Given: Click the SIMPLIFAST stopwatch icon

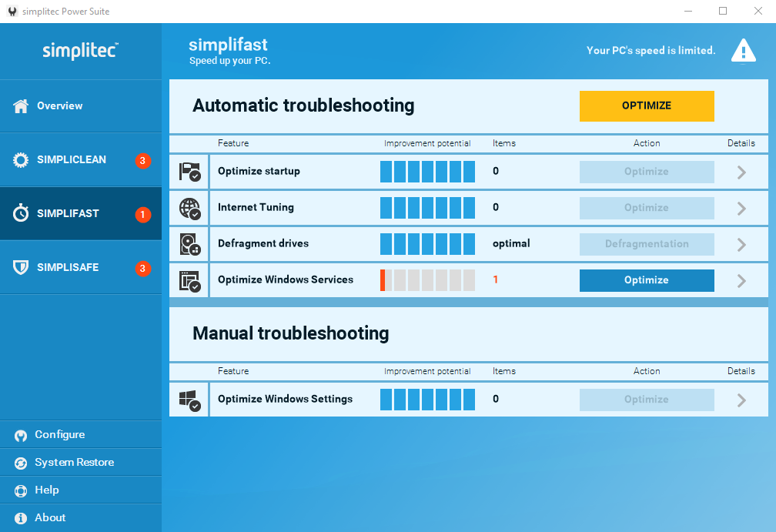Looking at the screenshot, I should 21,213.
